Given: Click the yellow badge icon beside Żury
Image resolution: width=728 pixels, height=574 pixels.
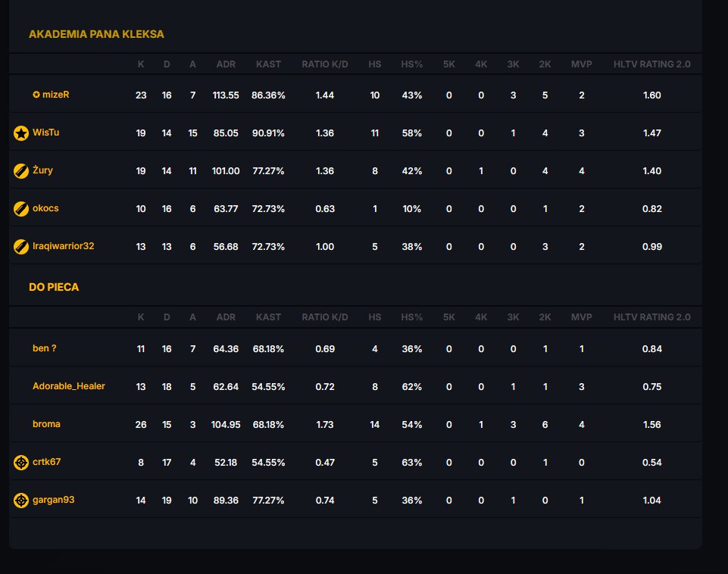Looking at the screenshot, I should tap(21, 171).
